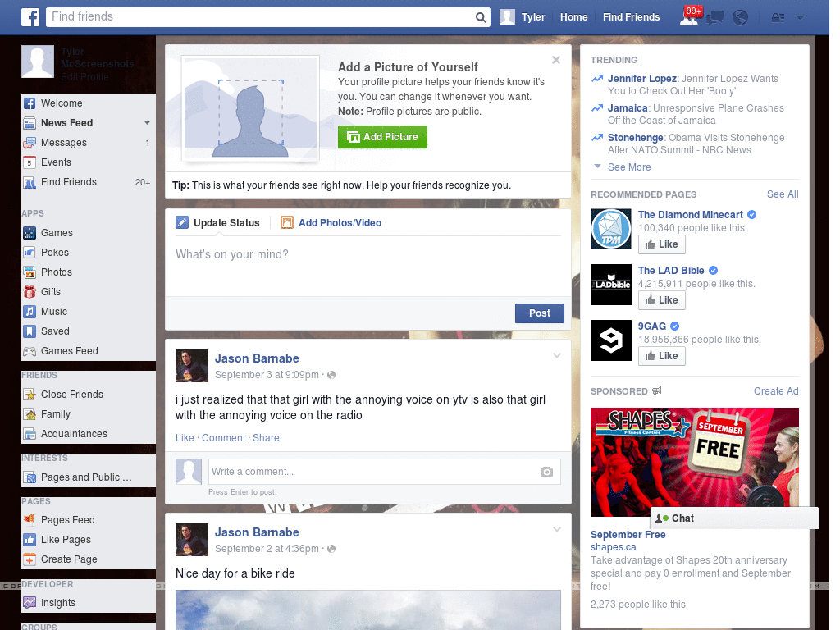Image resolution: width=840 pixels, height=630 pixels.
Task: Dismiss the Add a Picture of Yourself card
Action: coord(556,60)
